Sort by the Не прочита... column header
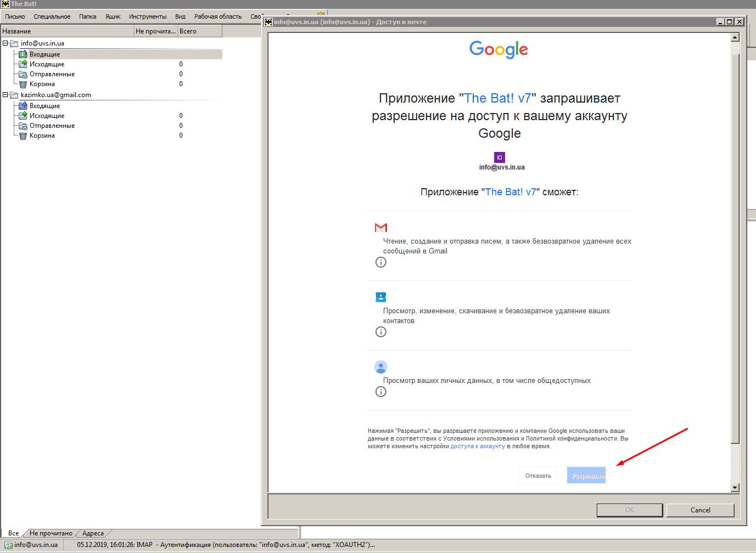Screen dimensions: 756x553 click(156, 31)
